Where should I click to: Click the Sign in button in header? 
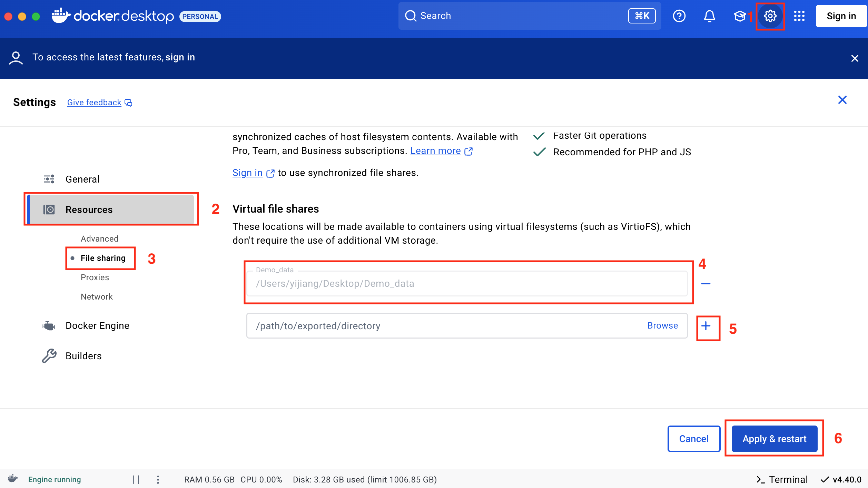pos(841,16)
